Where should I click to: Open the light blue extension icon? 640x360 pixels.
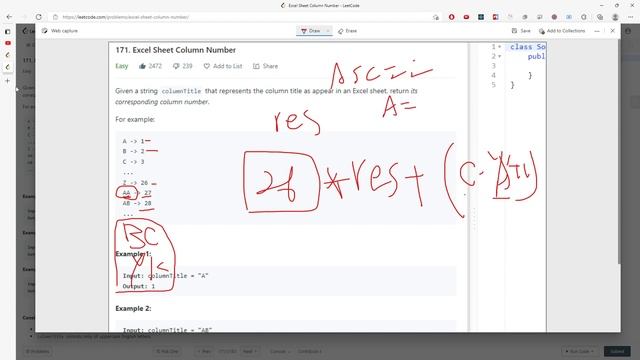coord(569,17)
